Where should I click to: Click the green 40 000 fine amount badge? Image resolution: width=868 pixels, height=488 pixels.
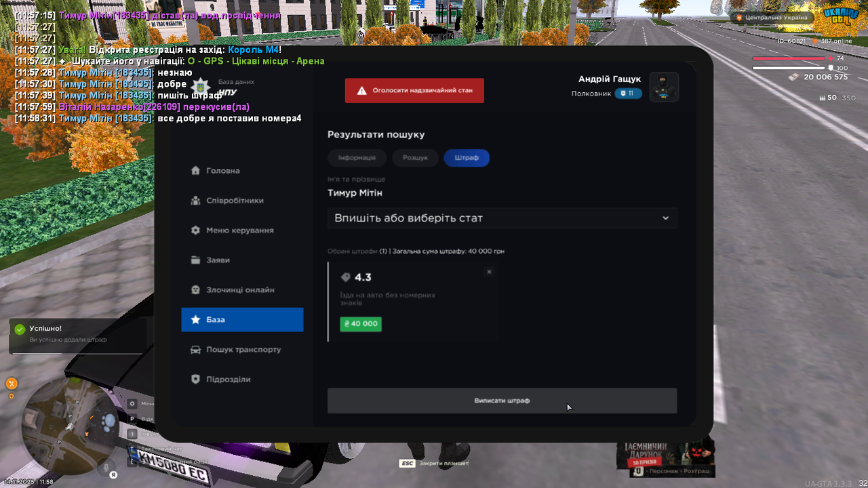click(361, 324)
